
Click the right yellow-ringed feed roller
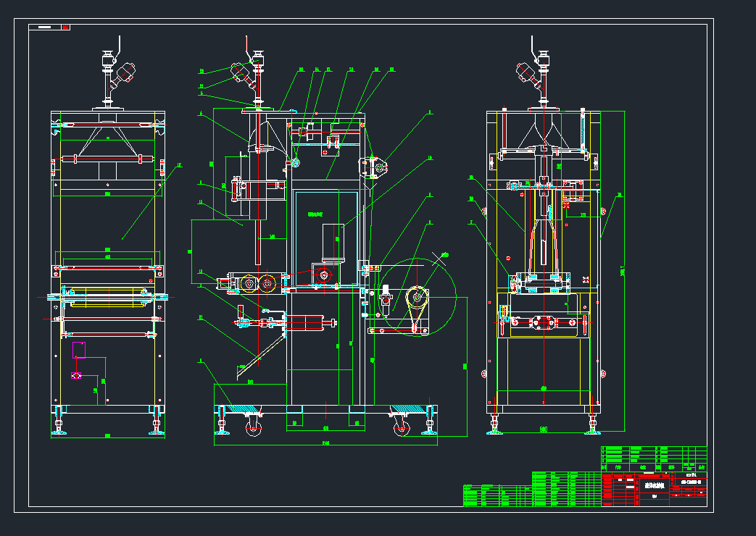pos(267,283)
